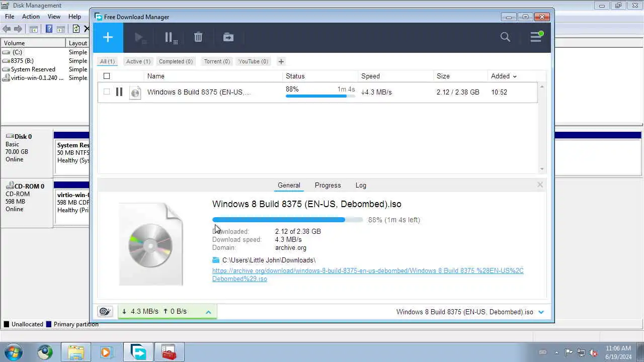The image size is (644, 362).
Task: Expand the speed panel chevron in status bar
Action: click(x=208, y=312)
